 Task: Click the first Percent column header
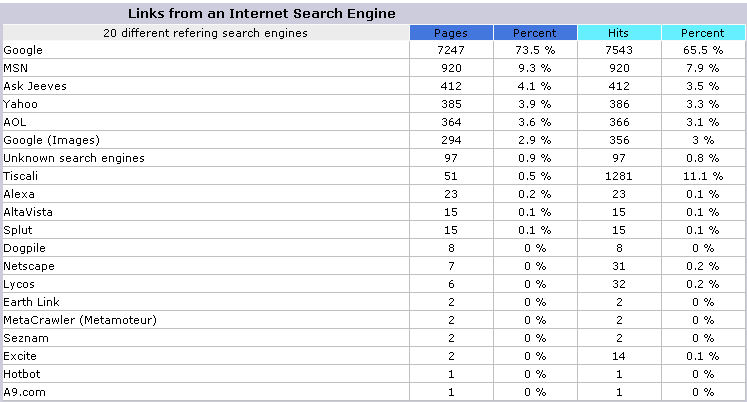pos(535,33)
